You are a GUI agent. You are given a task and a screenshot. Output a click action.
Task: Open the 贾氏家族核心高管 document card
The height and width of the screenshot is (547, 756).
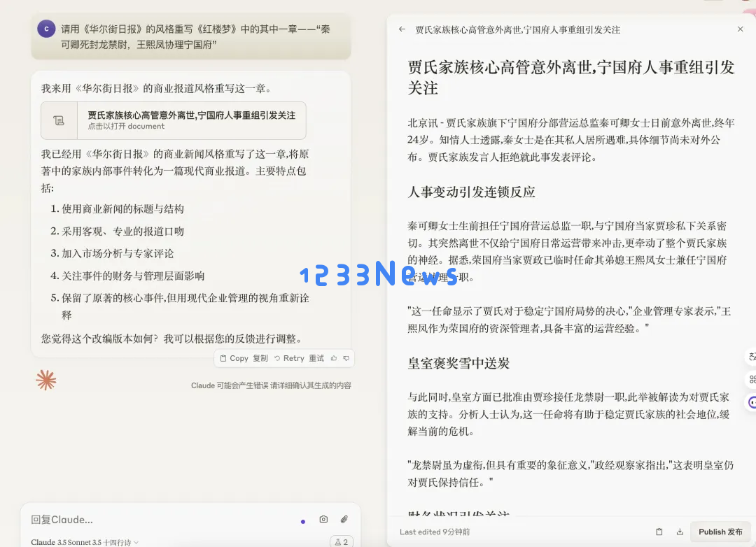pos(174,120)
